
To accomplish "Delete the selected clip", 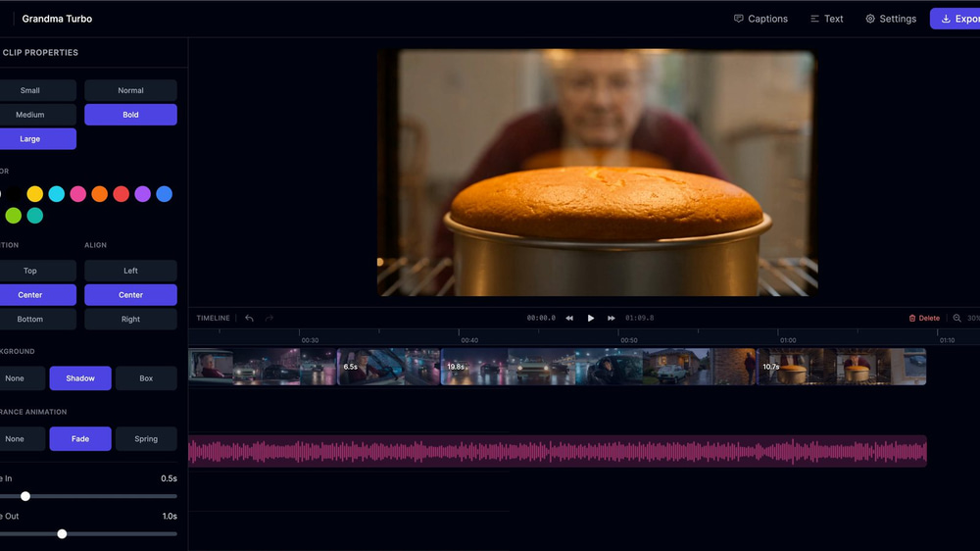I will tap(924, 318).
